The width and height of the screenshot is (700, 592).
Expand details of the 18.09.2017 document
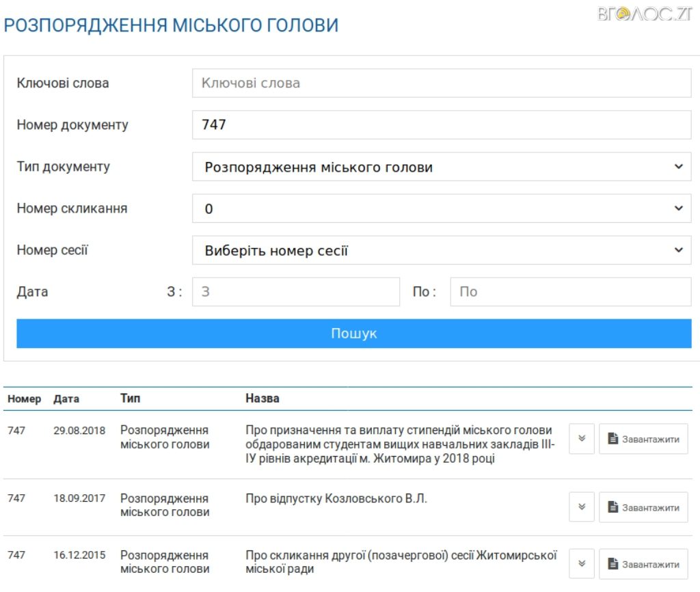582,507
